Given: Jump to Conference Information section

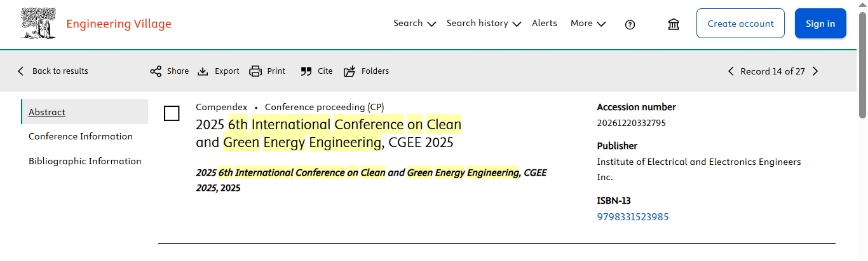Looking at the screenshot, I should (81, 136).
